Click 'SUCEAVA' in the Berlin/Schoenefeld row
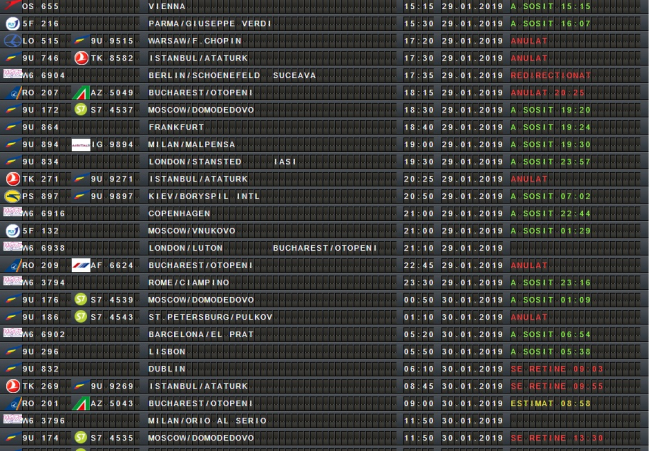650x451 pixels. click(294, 75)
